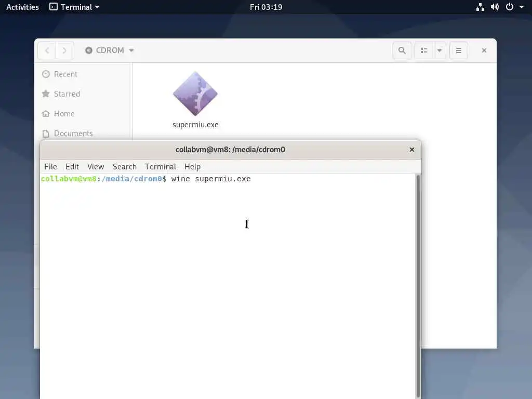Viewport: 532px width, 399px height.
Task: Switch Files to list view
Action: (x=424, y=50)
